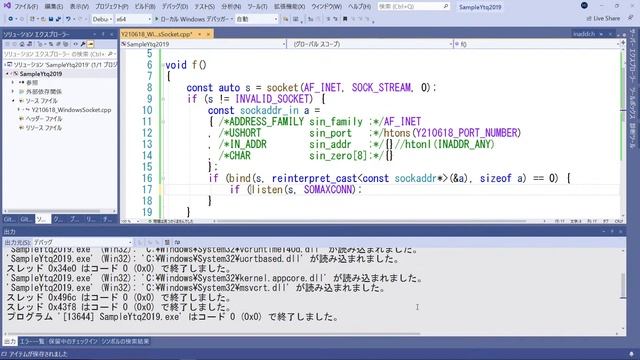Switch to the 保留中のチェックイン tab
Image resolution: width=640 pixels, height=360 pixels.
pos(73,341)
